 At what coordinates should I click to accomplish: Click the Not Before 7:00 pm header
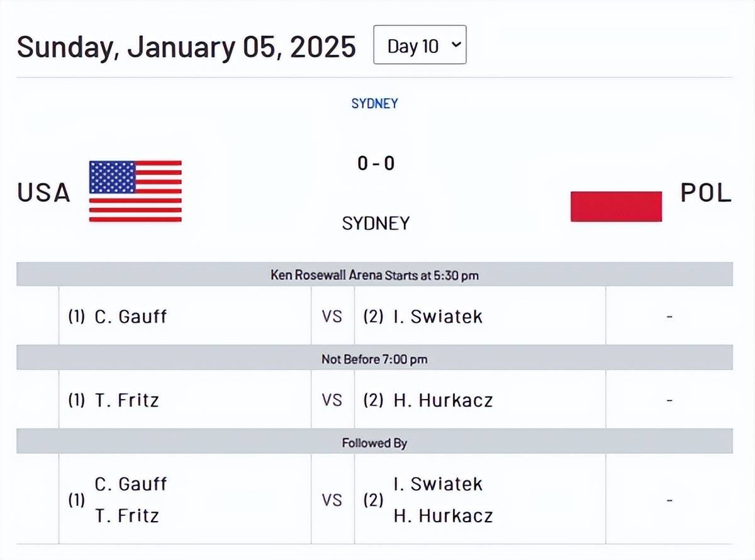[x=374, y=359]
